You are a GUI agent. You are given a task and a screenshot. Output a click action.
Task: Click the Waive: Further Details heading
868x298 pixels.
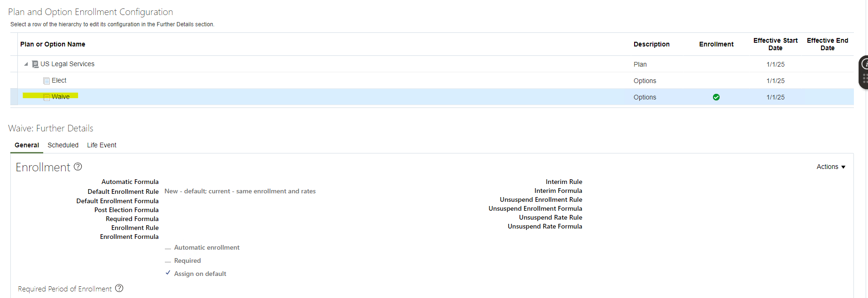click(51, 128)
